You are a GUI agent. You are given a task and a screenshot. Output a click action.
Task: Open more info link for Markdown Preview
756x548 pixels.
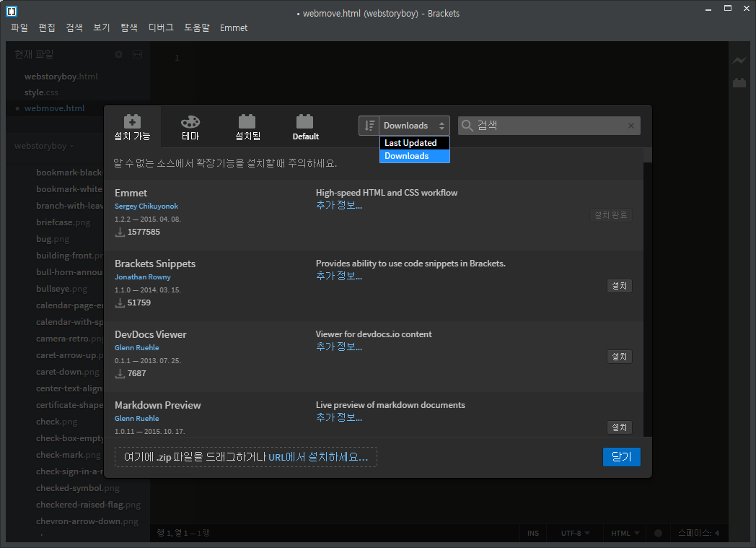339,417
